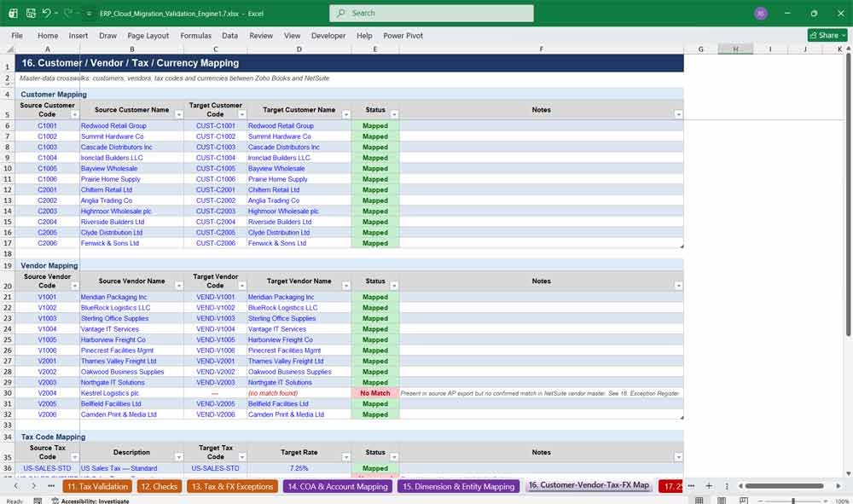Screen dimensions: 853x504
Task: Select the '7.25%' target rate cell
Action: (299, 468)
